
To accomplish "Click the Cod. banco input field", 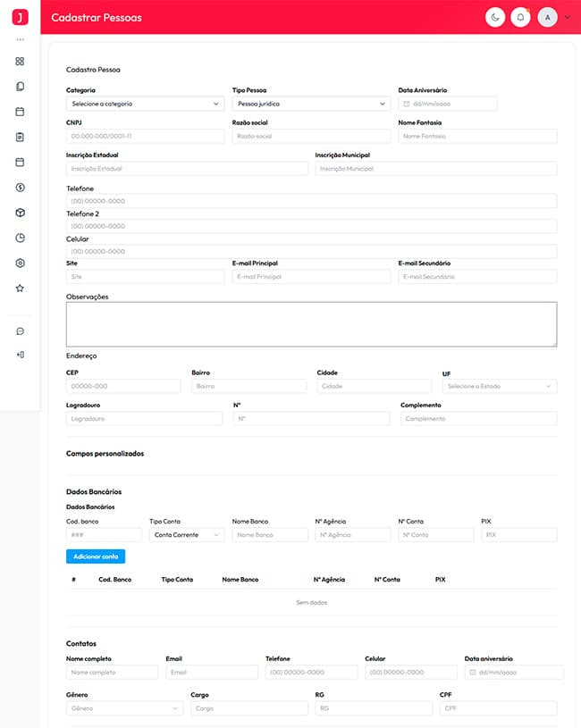I will click(104, 535).
